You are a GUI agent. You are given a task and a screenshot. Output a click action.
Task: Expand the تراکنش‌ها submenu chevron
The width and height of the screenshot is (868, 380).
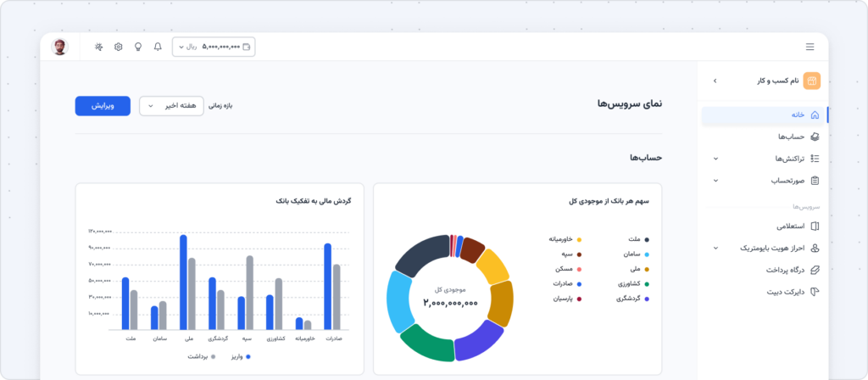pos(715,159)
